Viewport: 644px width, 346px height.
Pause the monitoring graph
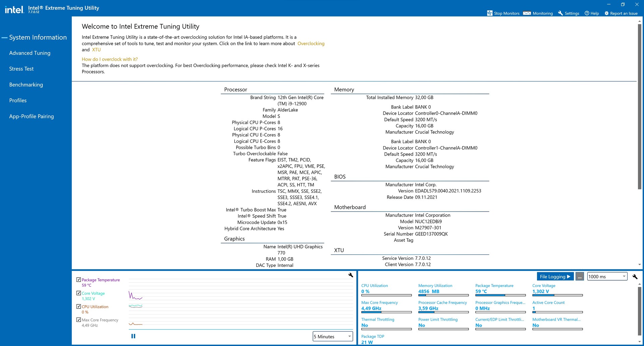coord(133,336)
